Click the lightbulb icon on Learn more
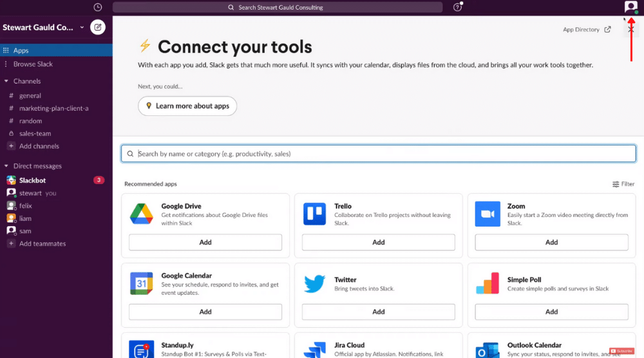The width and height of the screenshot is (644, 358). (149, 106)
